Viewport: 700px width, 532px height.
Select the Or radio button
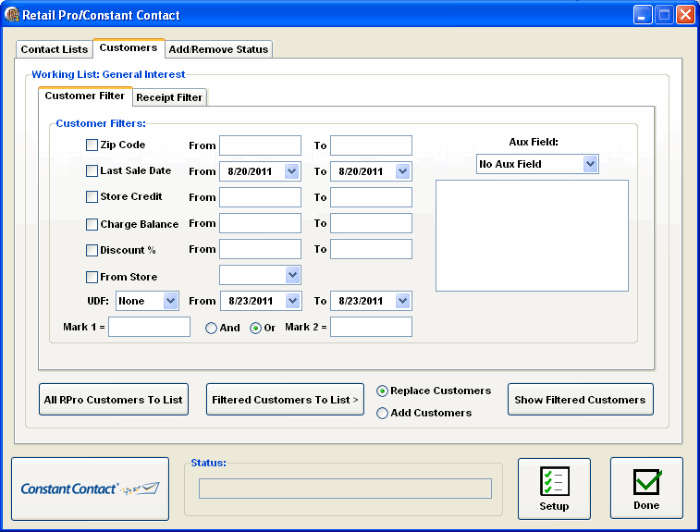[x=255, y=328]
